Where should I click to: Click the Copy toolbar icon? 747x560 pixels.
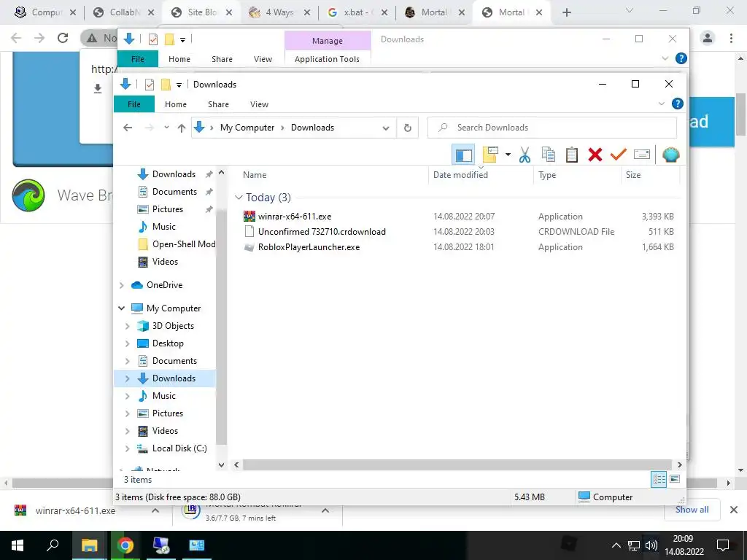pyautogui.click(x=549, y=155)
